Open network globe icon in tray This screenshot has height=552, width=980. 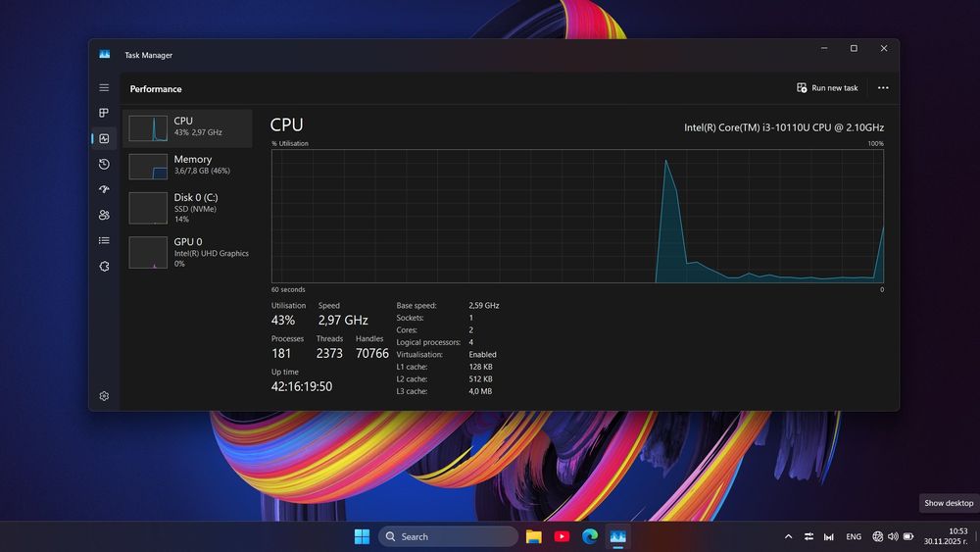pos(877,536)
